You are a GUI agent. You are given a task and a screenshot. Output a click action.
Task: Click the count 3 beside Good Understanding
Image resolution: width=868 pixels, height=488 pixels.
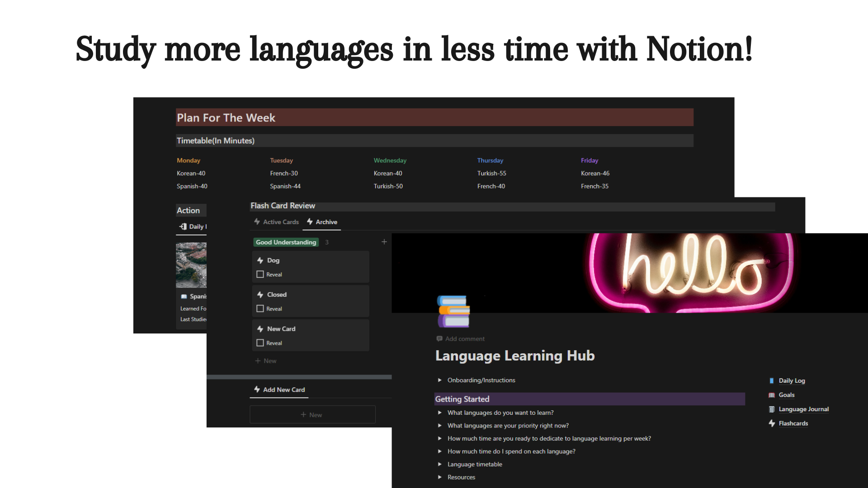[x=327, y=242]
